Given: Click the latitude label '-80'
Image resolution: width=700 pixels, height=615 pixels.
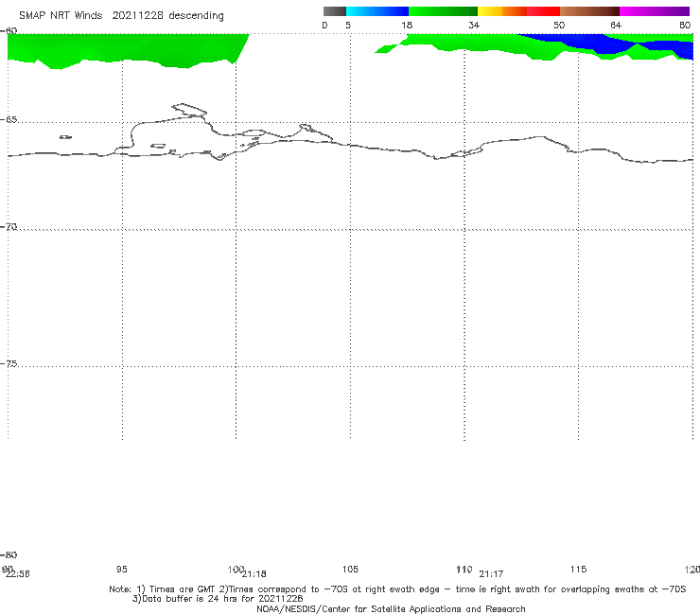Looking at the screenshot, I should pos(9,555).
